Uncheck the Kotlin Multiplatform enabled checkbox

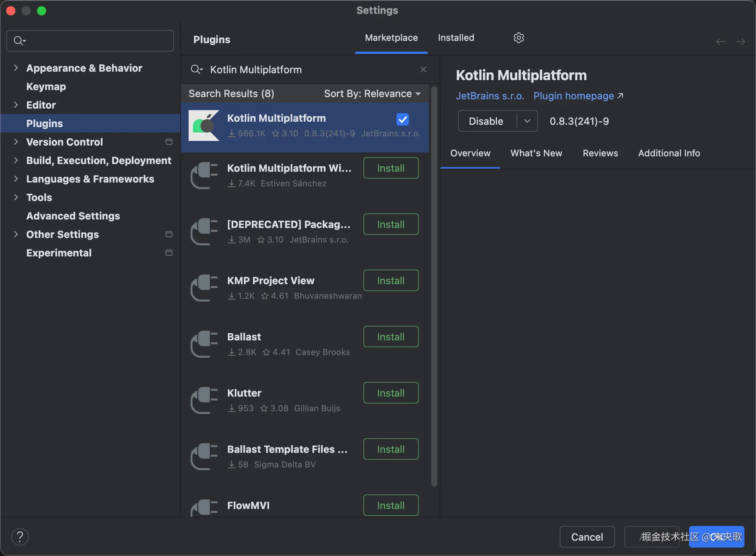pyautogui.click(x=403, y=119)
